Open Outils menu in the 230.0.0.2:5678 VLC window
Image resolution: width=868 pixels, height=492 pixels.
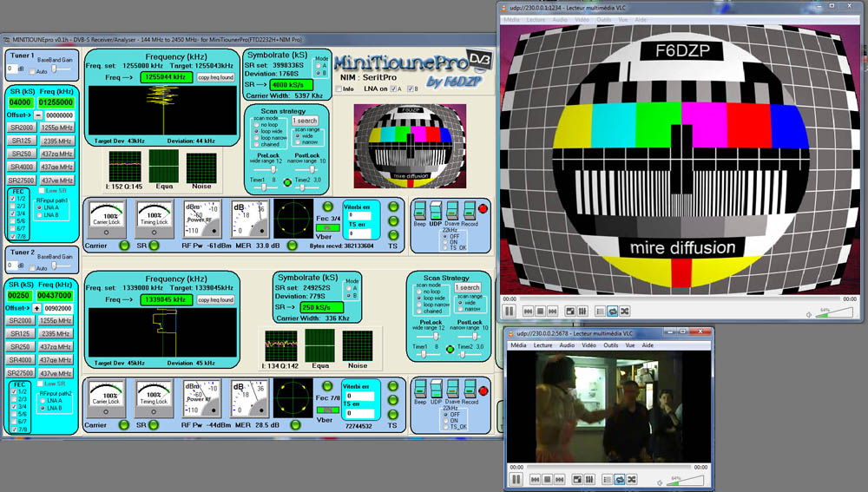click(x=610, y=344)
